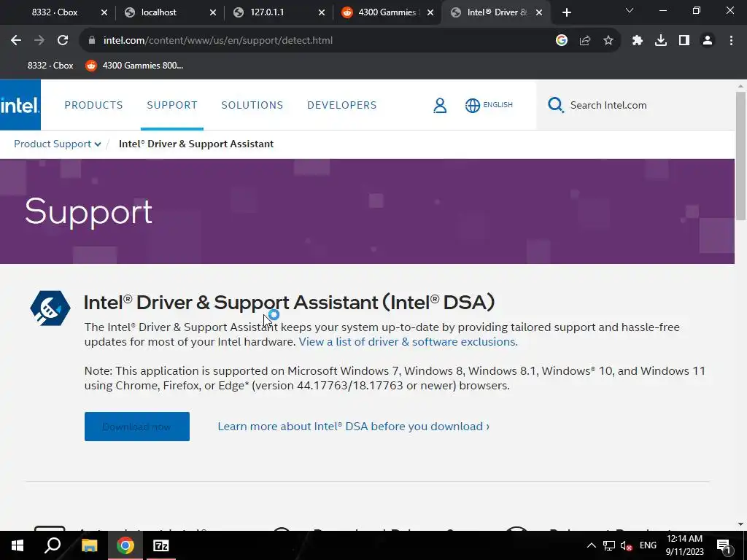The image size is (747, 560).
Task: Open Learn more about Intel DSA link
Action: [x=354, y=426]
